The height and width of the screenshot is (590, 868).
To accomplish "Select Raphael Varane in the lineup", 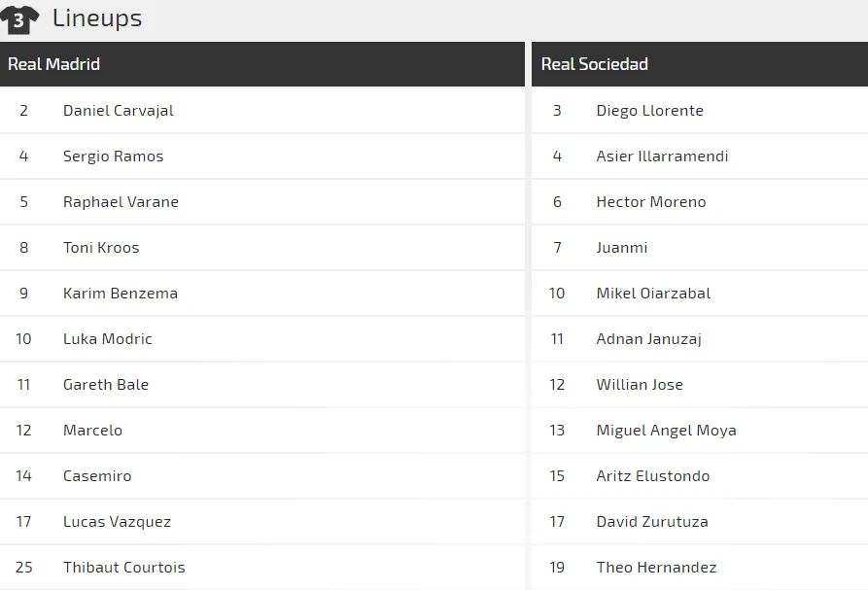I will (121, 202).
